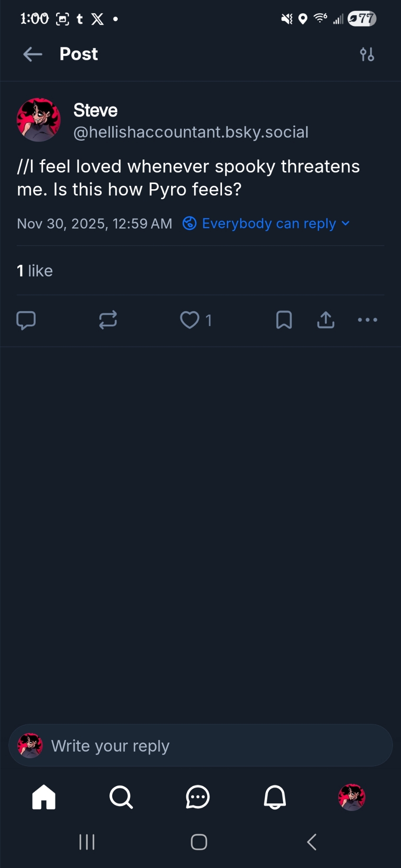This screenshot has height=868, width=401.
Task: Go to the Home tab
Action: coord(44,797)
